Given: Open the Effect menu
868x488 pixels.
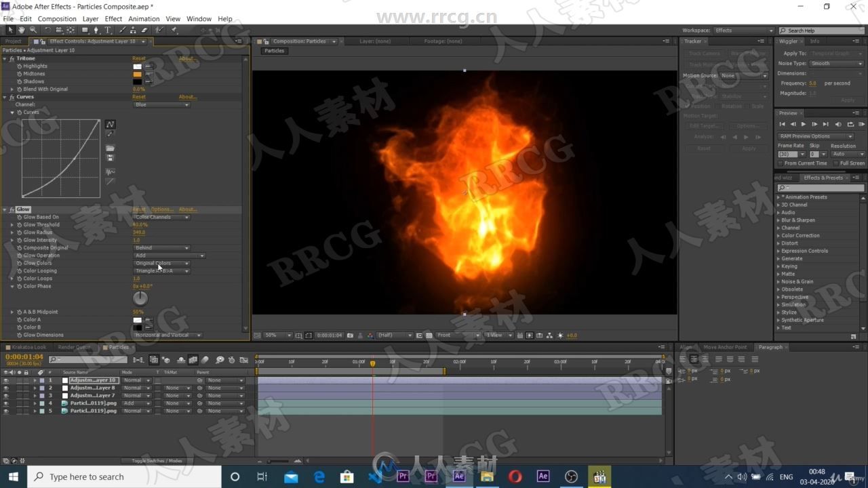Looking at the screenshot, I should click(x=113, y=19).
